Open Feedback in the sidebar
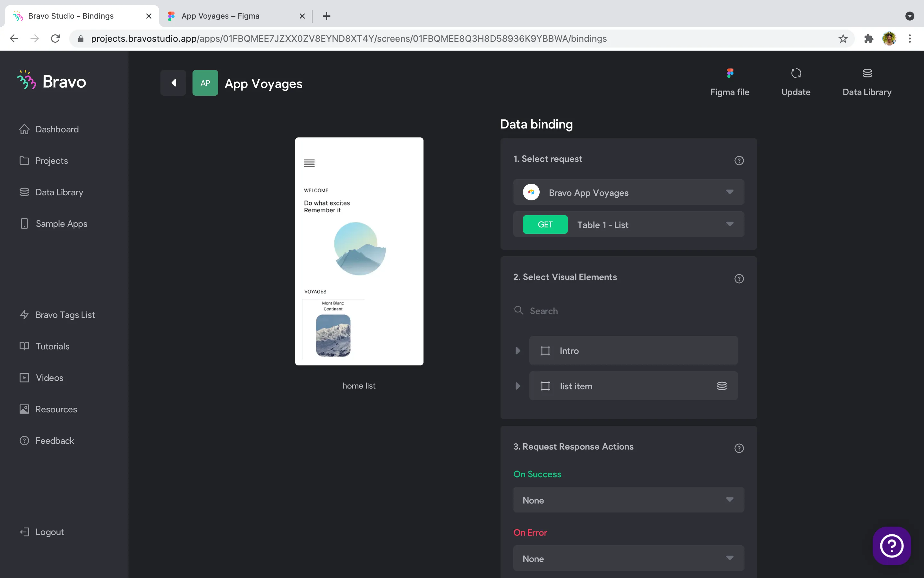The width and height of the screenshot is (924, 578). pos(47,440)
